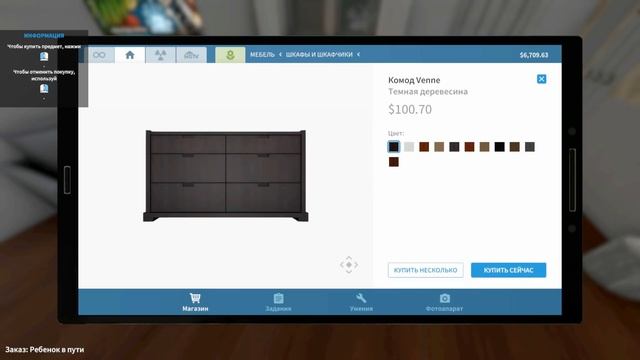Click mouse icon under 'Чтобы купить предмет'
Image resolution: width=640 pixels, height=360 pixels.
point(44,56)
